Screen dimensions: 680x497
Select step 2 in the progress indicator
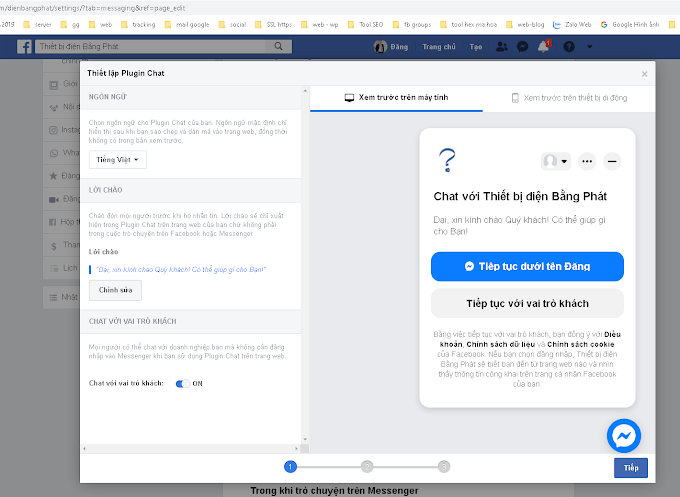tap(367, 467)
